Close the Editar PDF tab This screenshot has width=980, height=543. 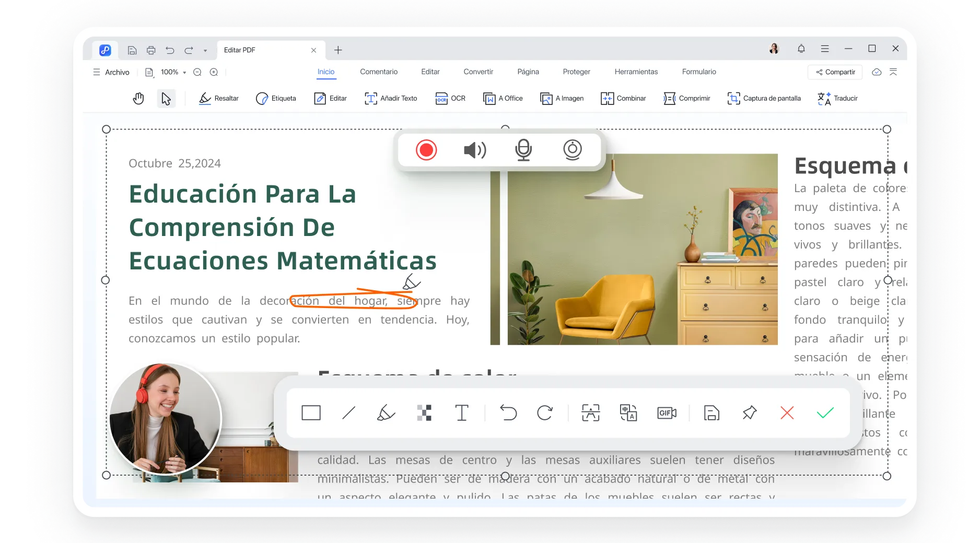[x=313, y=50]
